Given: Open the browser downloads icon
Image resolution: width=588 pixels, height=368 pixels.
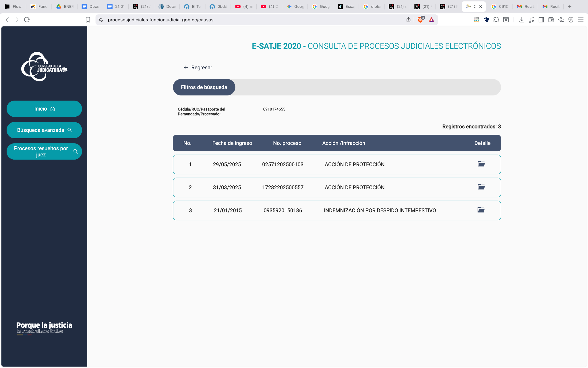Looking at the screenshot, I should (x=522, y=20).
